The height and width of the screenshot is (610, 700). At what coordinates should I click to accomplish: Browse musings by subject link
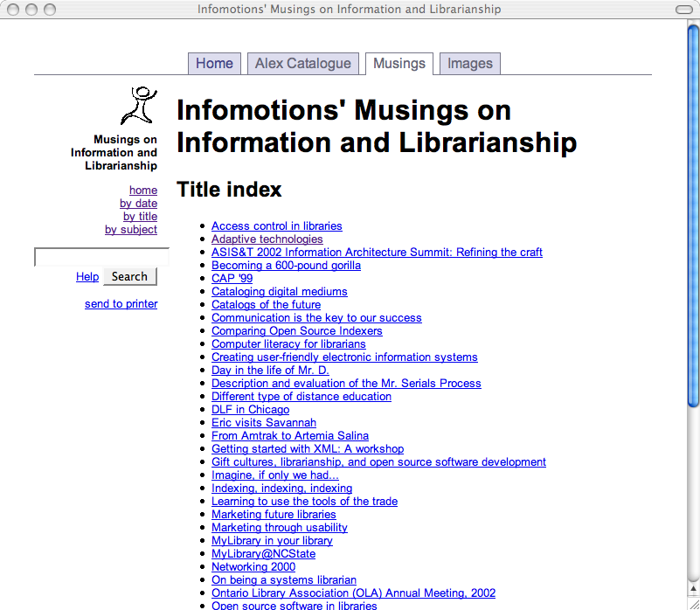131,230
